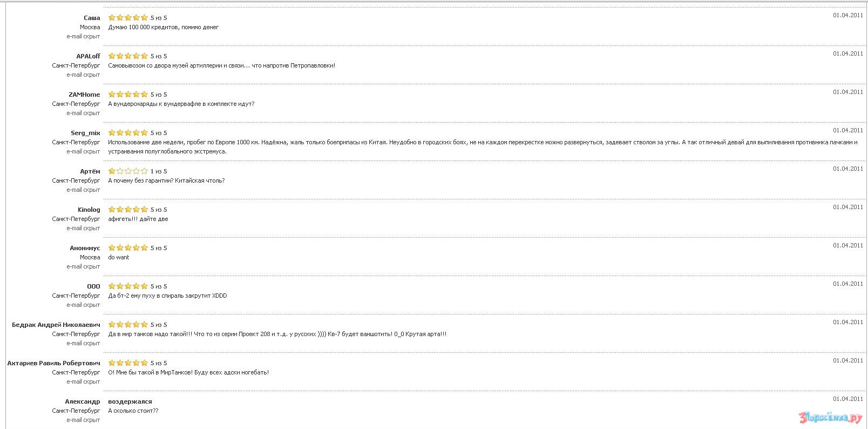The image size is (868, 429).
Task: Click 'e-mail скрыт' under Саша
Action: point(83,37)
